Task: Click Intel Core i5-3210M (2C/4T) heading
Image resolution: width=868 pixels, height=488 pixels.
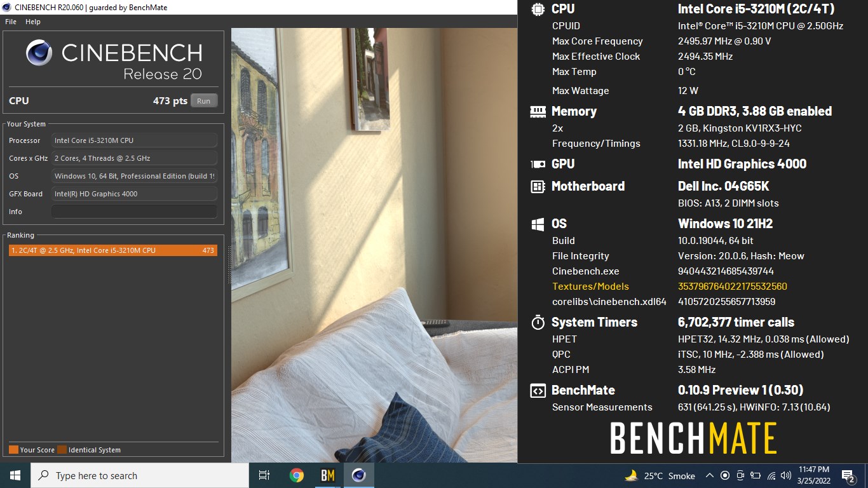Action: 756,9
